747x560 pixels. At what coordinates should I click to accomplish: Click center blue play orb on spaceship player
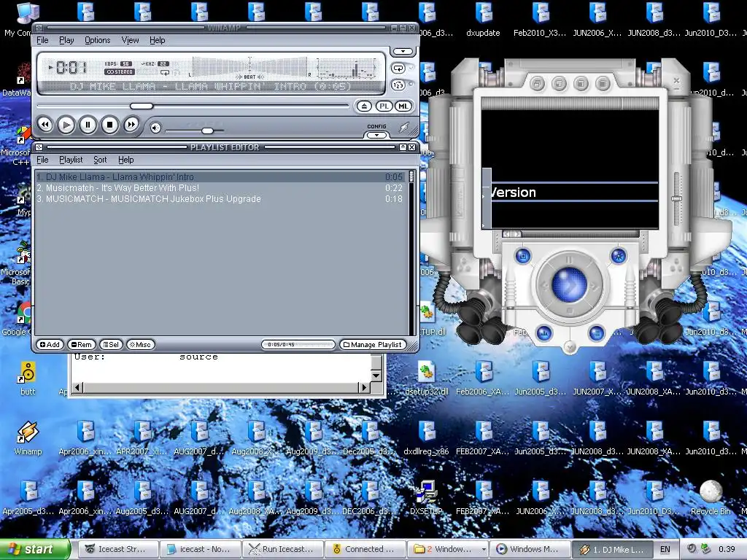(569, 285)
